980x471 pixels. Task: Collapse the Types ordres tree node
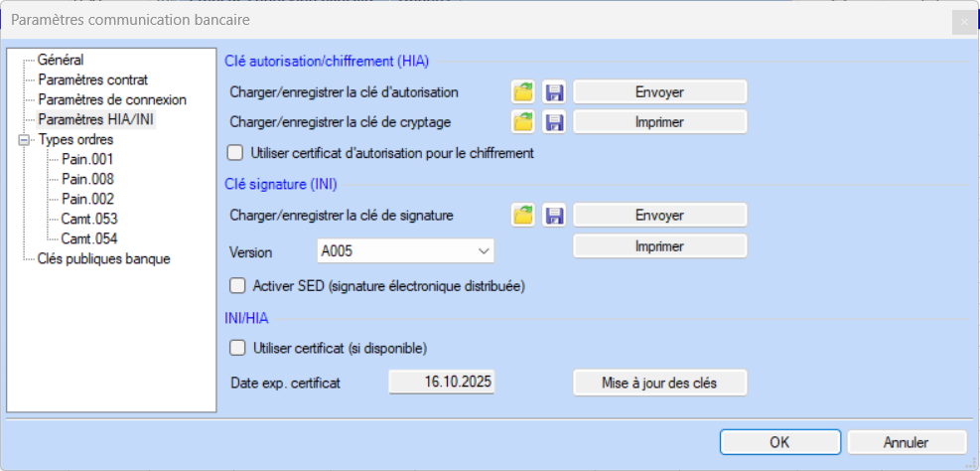coord(24,140)
